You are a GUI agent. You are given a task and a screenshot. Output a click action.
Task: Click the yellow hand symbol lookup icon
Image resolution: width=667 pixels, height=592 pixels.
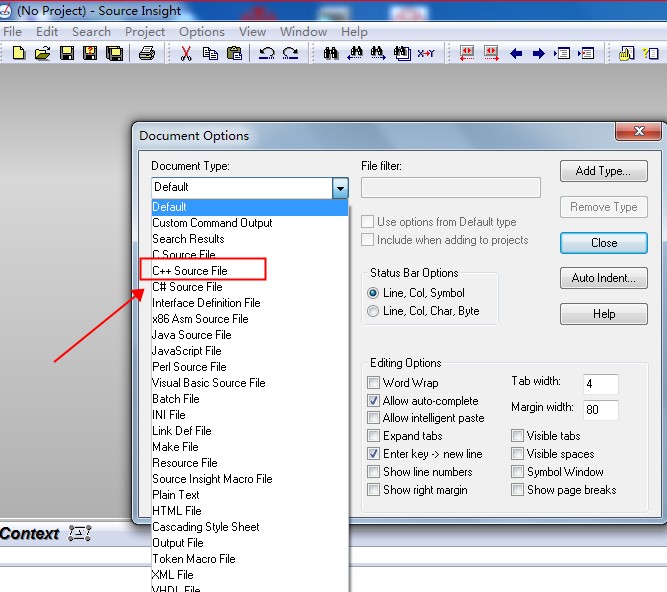[626, 54]
